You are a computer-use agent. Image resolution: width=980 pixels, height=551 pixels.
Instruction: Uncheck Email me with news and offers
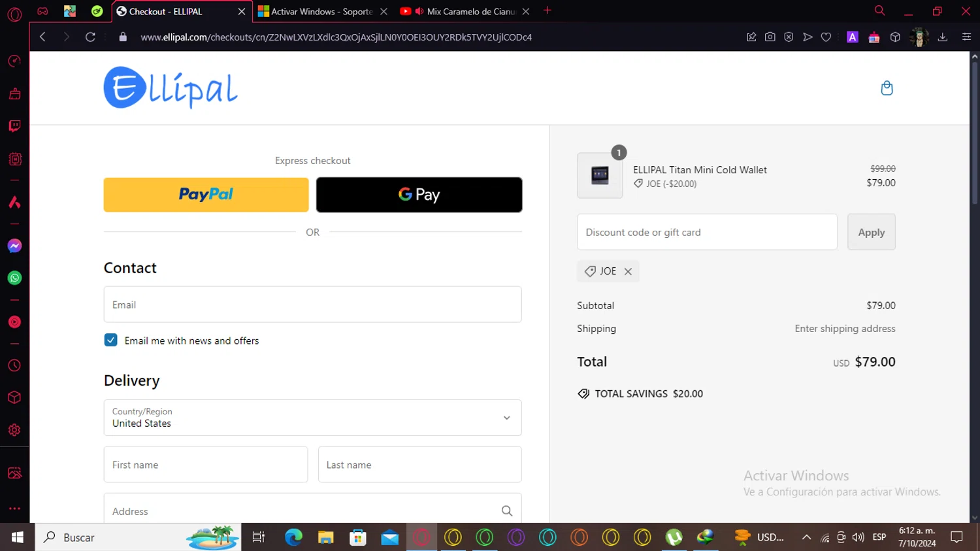coord(111,340)
